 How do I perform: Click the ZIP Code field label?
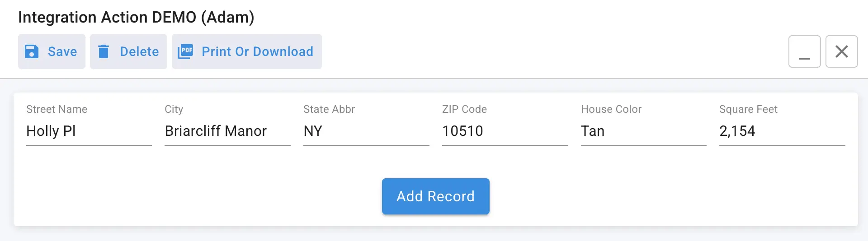point(464,109)
